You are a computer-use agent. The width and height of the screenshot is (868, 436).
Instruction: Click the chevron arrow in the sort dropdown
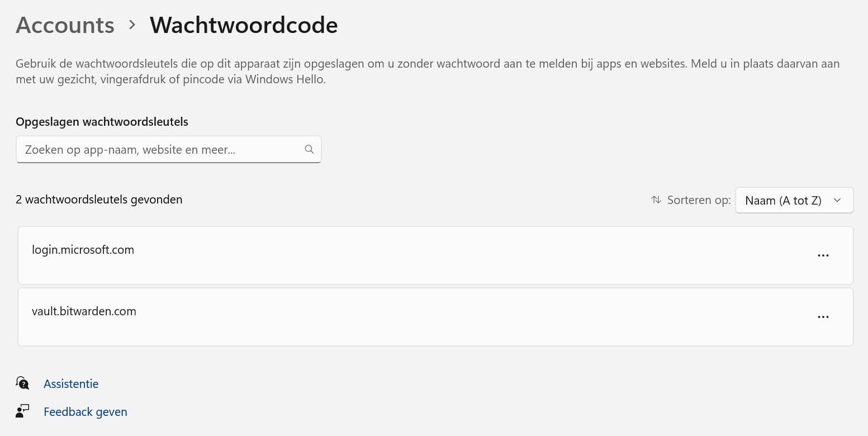(837, 200)
